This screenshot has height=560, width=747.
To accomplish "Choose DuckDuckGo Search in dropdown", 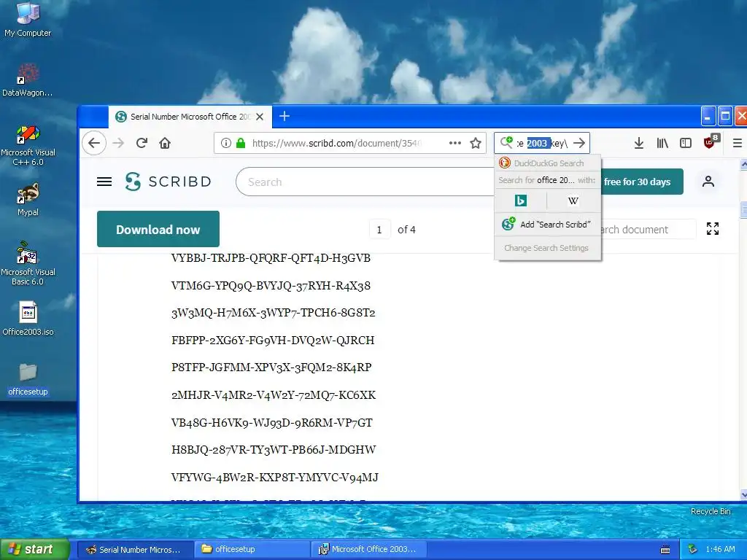I will tap(548, 163).
